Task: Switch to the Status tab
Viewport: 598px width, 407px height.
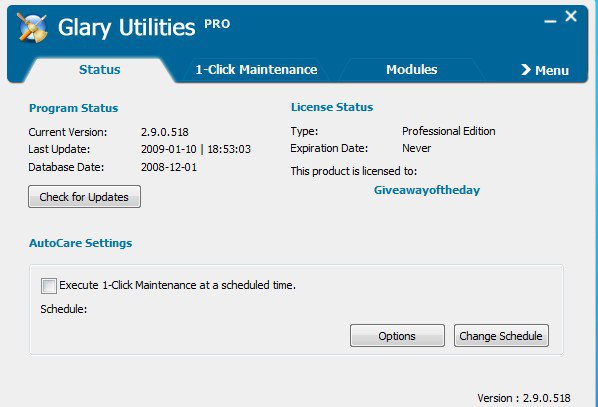Action: pos(100,69)
